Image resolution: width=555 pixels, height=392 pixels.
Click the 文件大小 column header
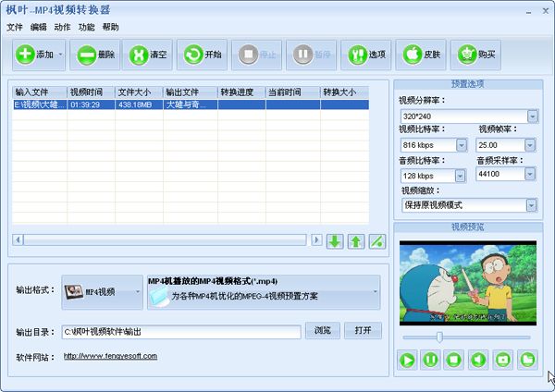[x=139, y=92]
